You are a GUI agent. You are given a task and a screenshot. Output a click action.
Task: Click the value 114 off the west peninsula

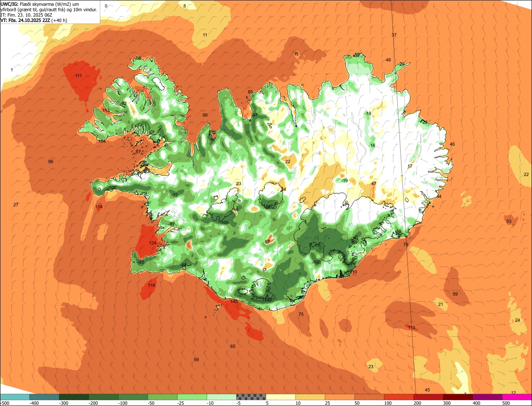[x=99, y=207]
